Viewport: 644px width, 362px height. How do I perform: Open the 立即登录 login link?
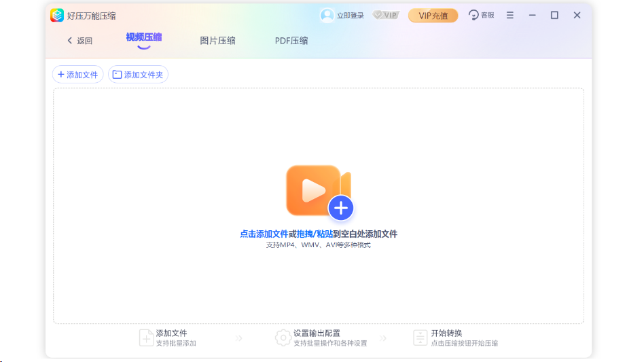click(351, 16)
